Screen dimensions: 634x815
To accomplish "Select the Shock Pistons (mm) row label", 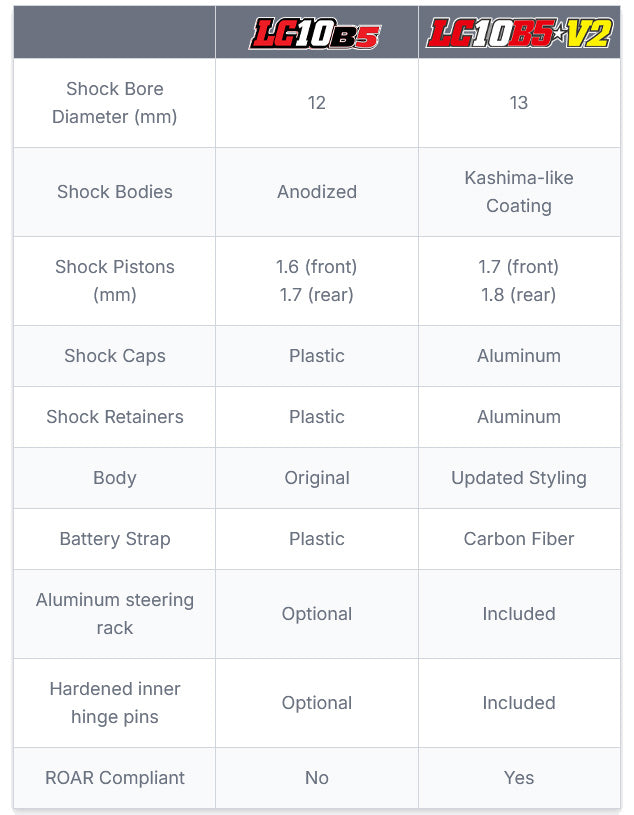I will (115, 281).
